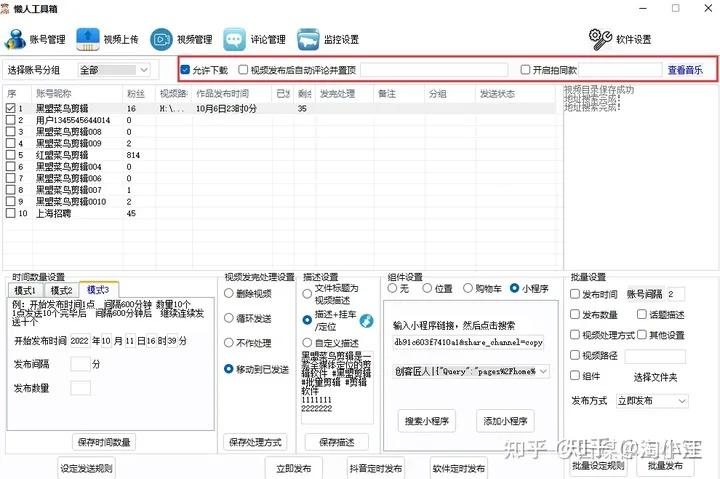
Task: Open 视频管理 video management icon
Action: pyautogui.click(x=161, y=39)
